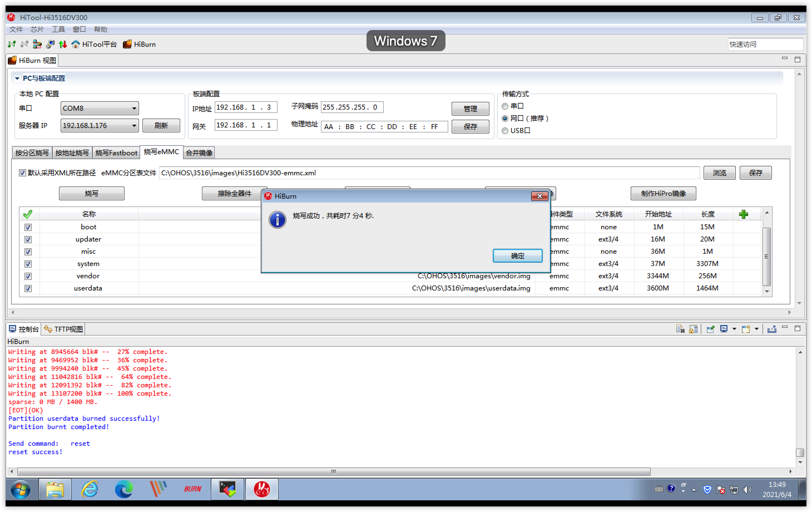Collapse the PC与板端配置 section

pos(17,78)
